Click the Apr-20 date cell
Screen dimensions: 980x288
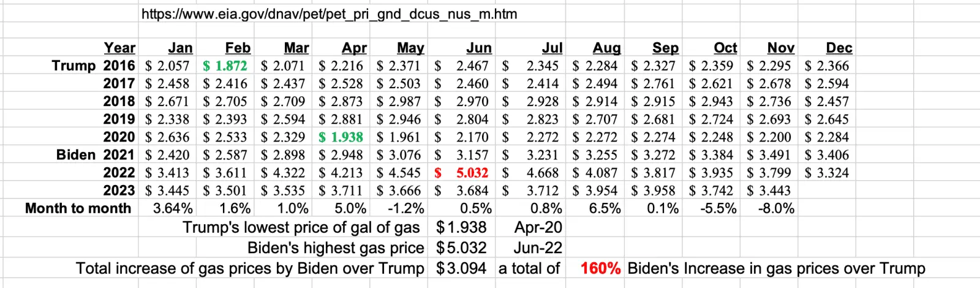click(538, 227)
